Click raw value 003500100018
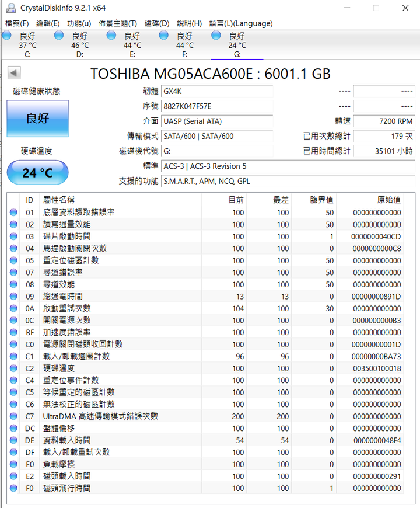420x508 pixels. click(x=377, y=368)
